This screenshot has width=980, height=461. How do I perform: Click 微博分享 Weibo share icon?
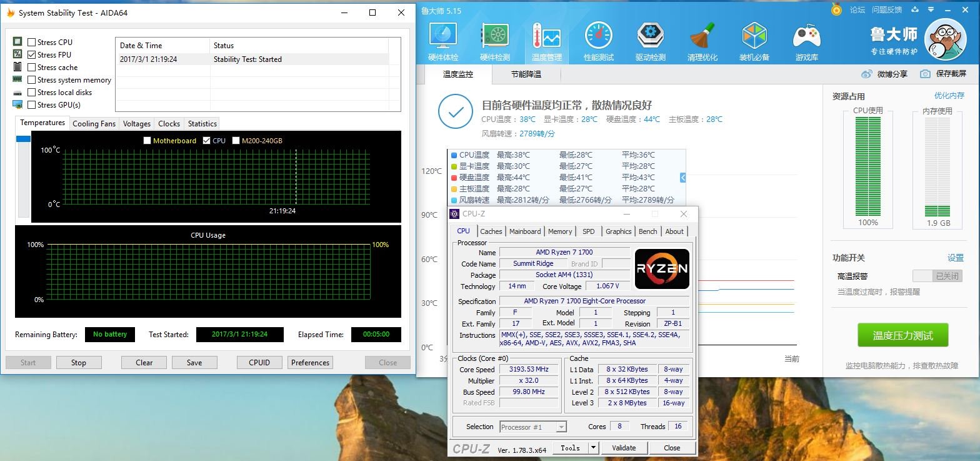tap(866, 74)
